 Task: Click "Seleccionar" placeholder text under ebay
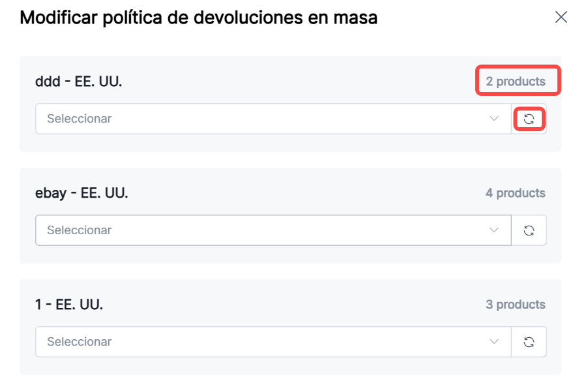point(79,230)
